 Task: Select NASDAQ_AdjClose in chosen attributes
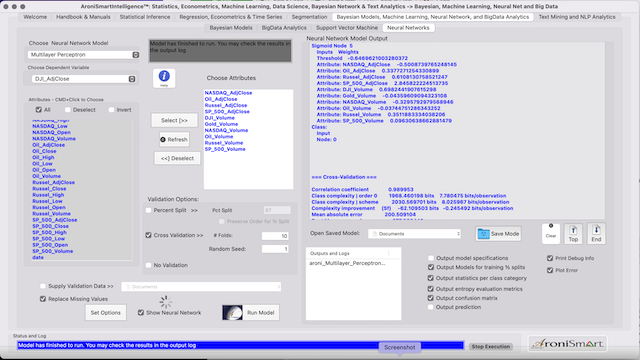[x=228, y=93]
